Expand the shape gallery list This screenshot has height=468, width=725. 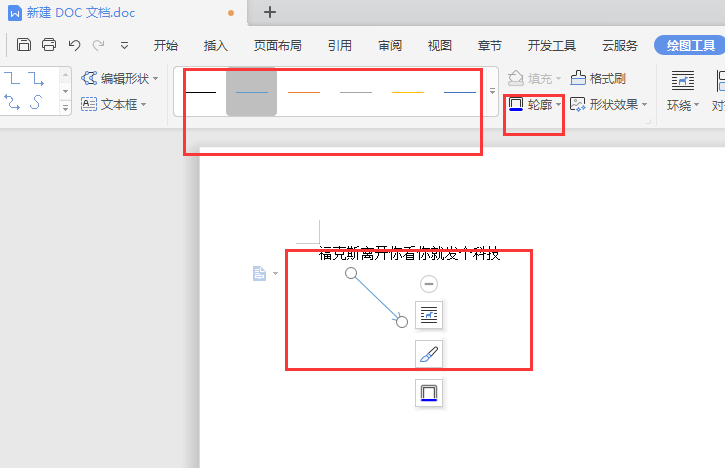click(x=65, y=108)
